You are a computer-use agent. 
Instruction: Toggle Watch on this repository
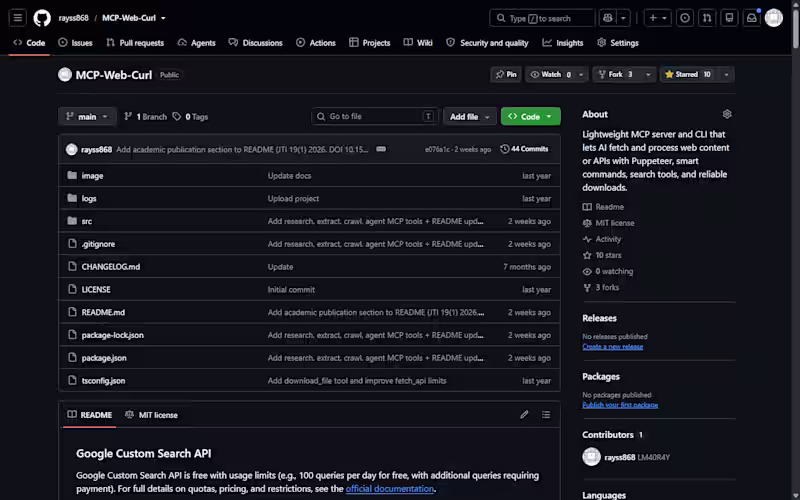(x=551, y=74)
